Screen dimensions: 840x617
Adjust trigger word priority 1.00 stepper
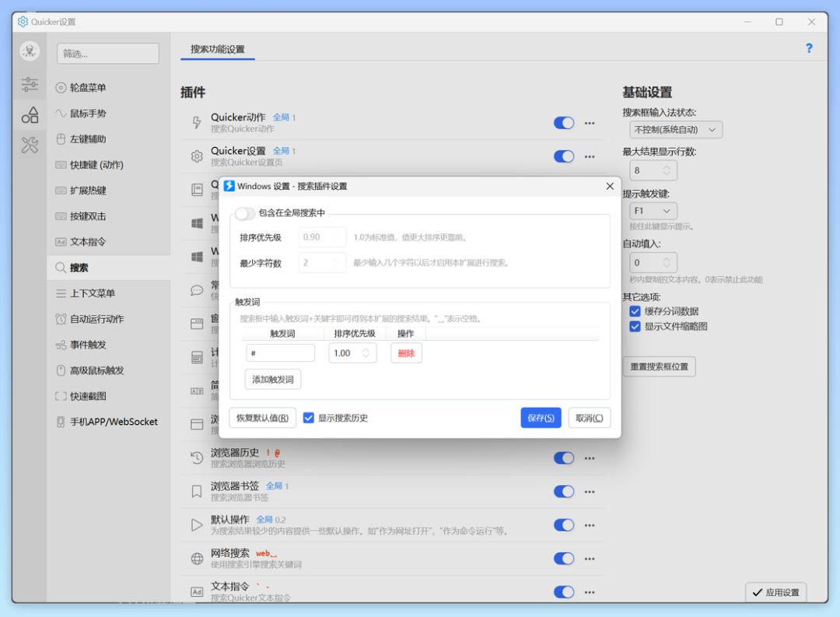pos(366,353)
